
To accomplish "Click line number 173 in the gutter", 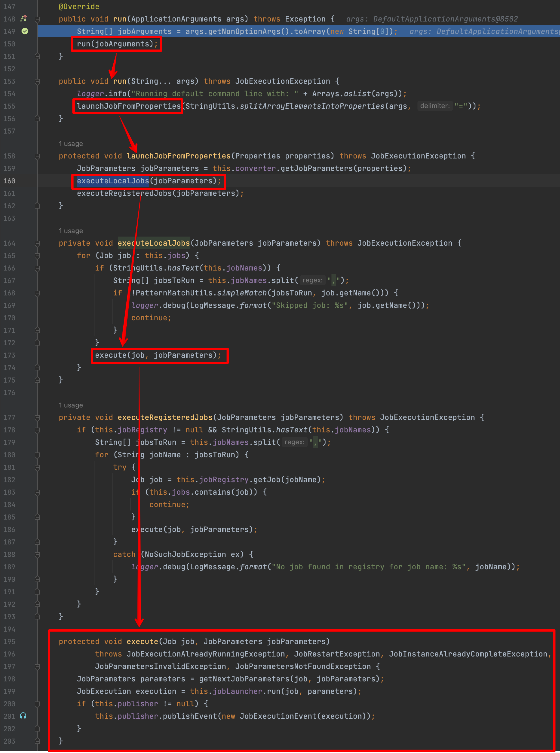I will click(9, 355).
